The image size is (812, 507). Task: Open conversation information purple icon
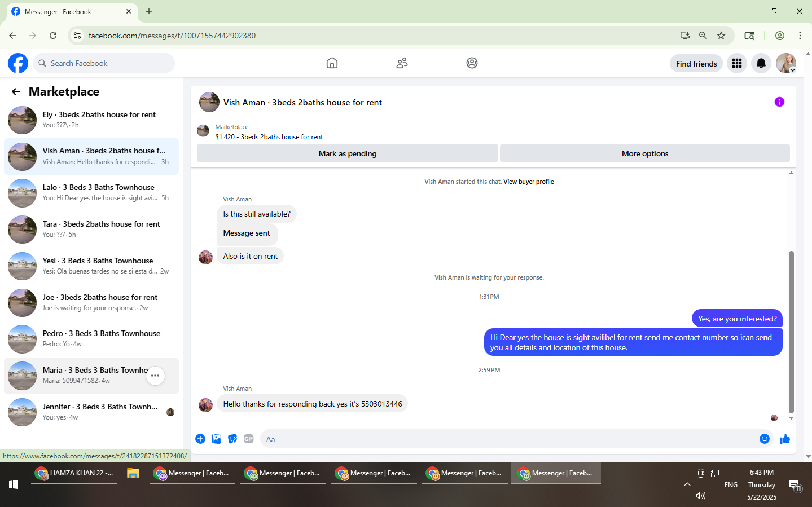(779, 102)
